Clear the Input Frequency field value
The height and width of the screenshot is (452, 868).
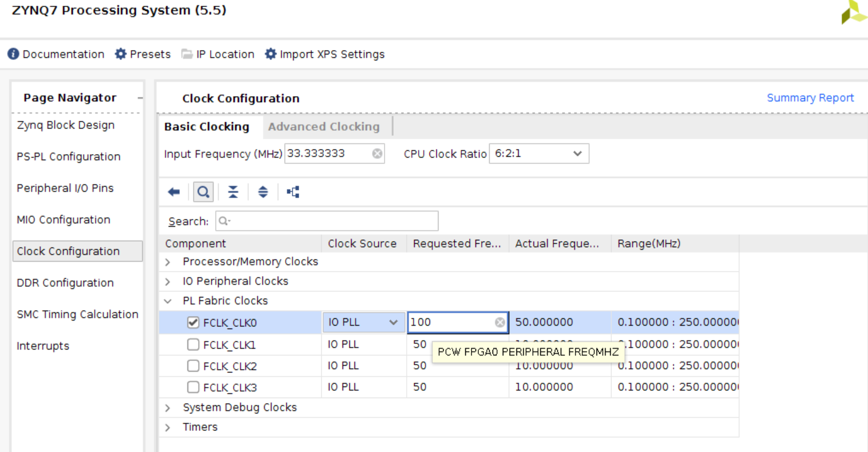[376, 154]
